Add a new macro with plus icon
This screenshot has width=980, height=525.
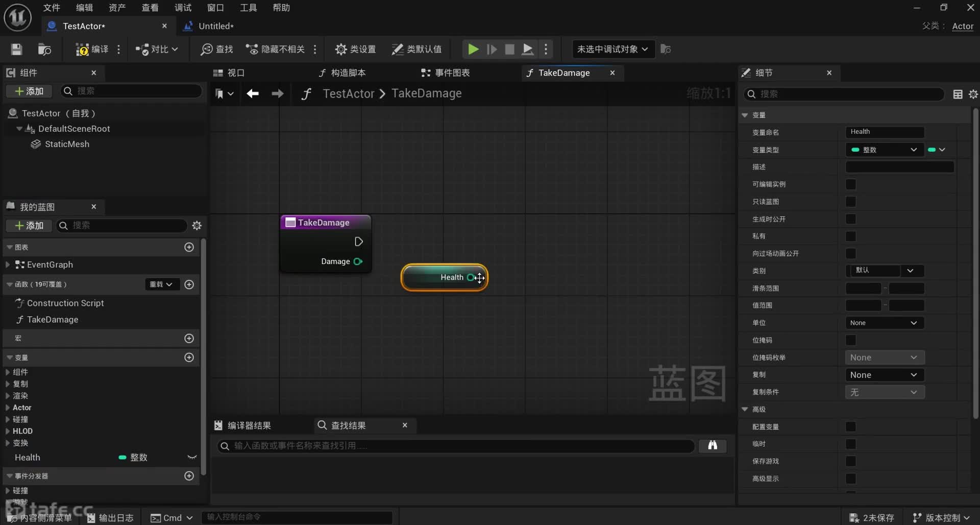(x=189, y=339)
